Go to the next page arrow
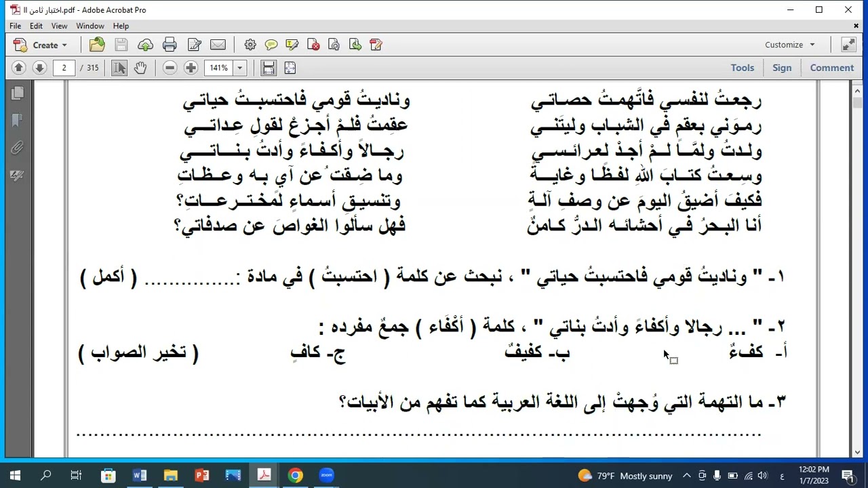This screenshot has width=868, height=488. click(39, 68)
